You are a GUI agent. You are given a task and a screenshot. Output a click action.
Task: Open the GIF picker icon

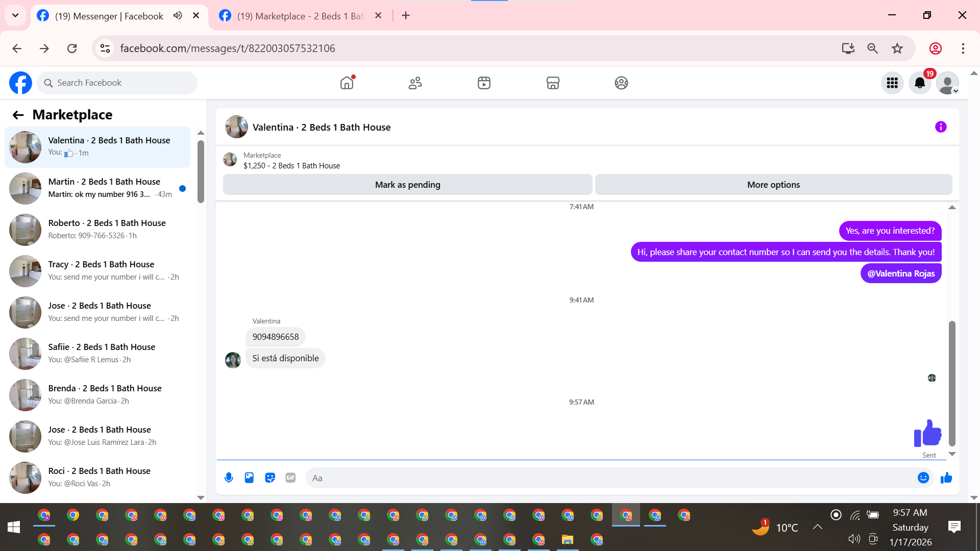click(x=290, y=478)
